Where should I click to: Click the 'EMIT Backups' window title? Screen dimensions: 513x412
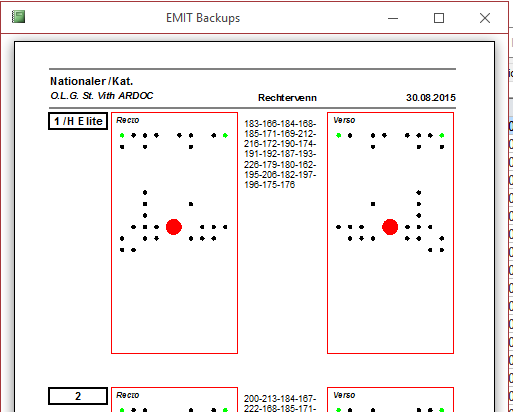tap(203, 18)
